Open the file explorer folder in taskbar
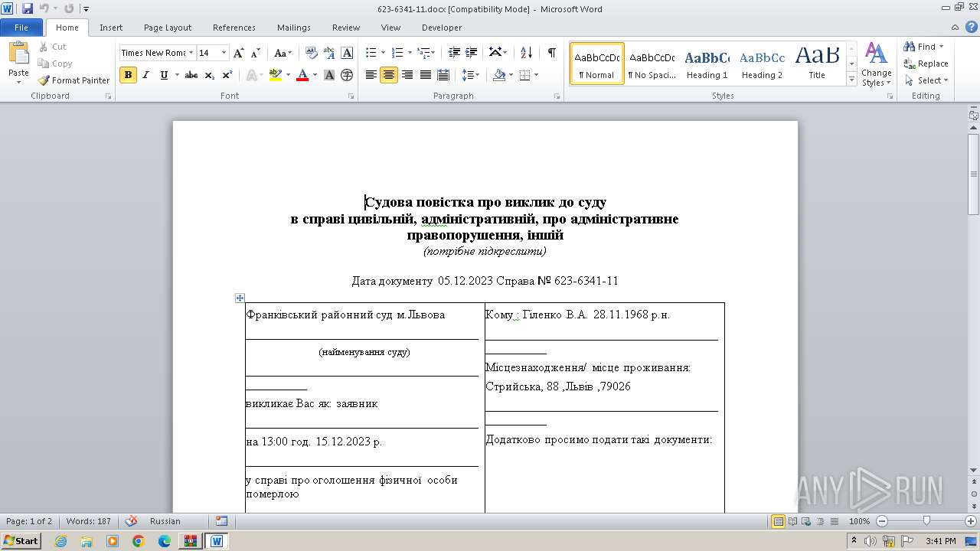 (87, 541)
